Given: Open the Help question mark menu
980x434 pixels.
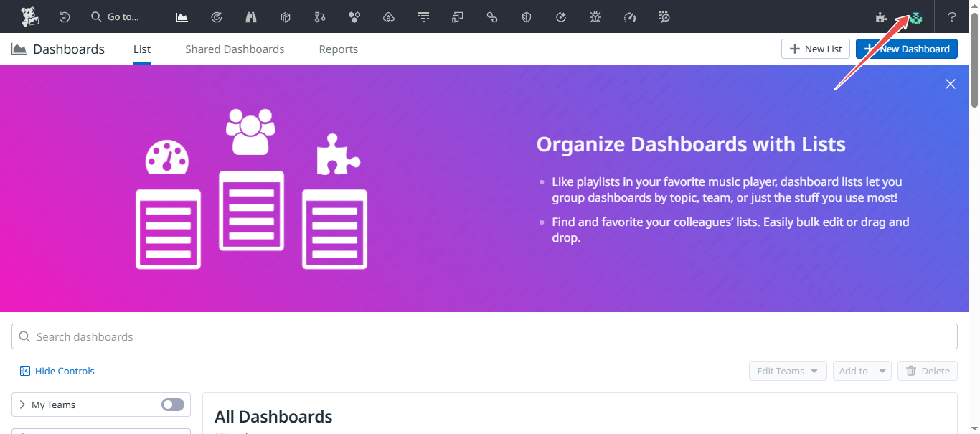Looking at the screenshot, I should click(952, 16).
